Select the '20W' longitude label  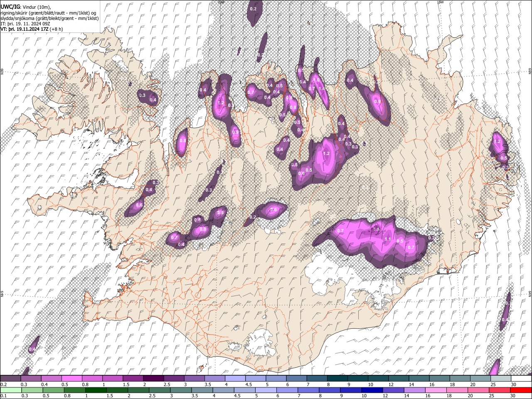221,2
